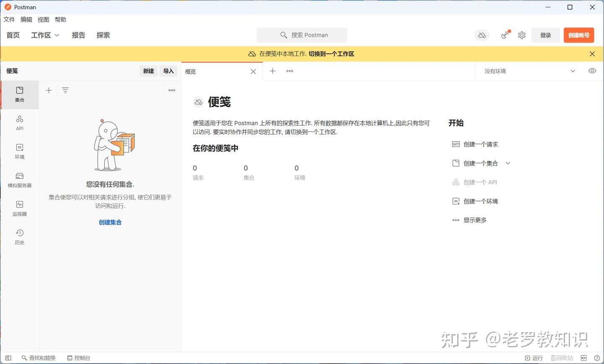This screenshot has height=364, width=604.
Task: Click the filter icon in collections panel
Action: 65,90
